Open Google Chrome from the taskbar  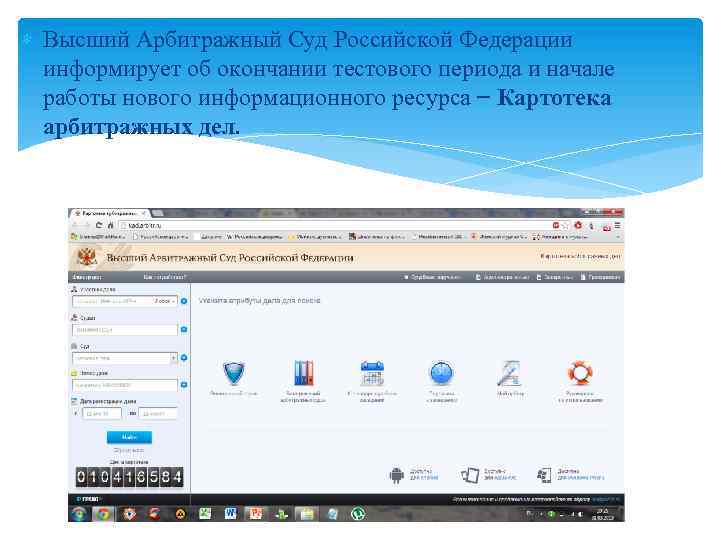(103, 513)
